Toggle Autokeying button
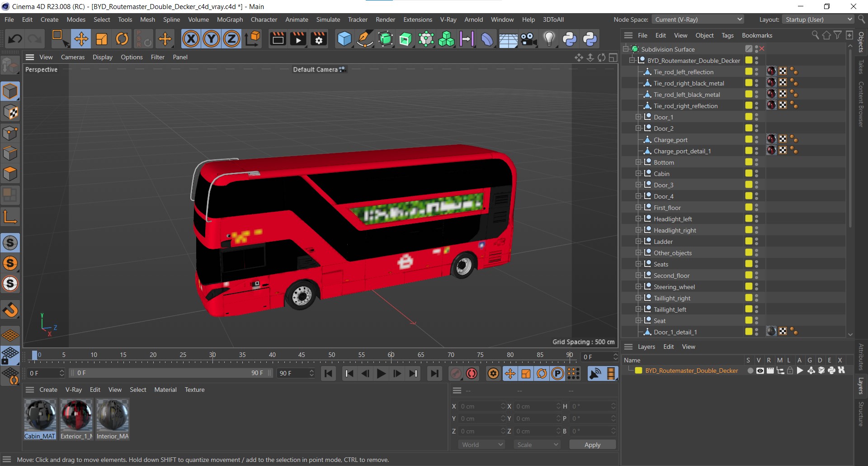 472,373
